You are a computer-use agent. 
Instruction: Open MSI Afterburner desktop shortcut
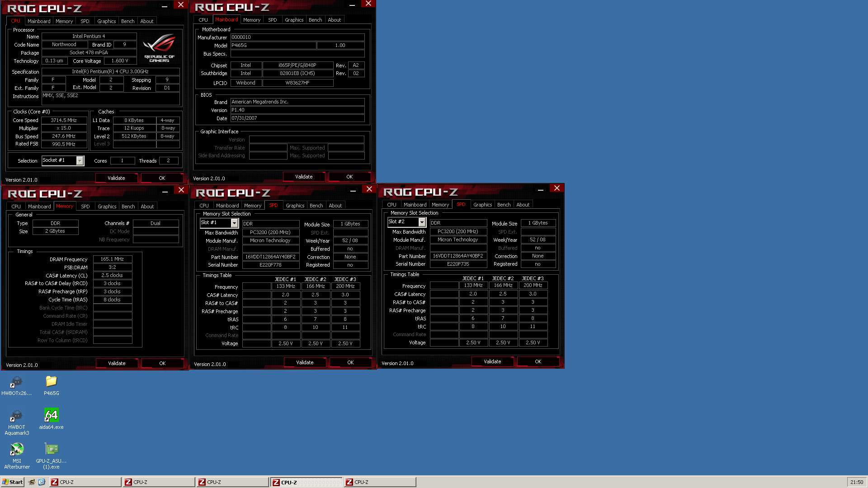(x=17, y=455)
